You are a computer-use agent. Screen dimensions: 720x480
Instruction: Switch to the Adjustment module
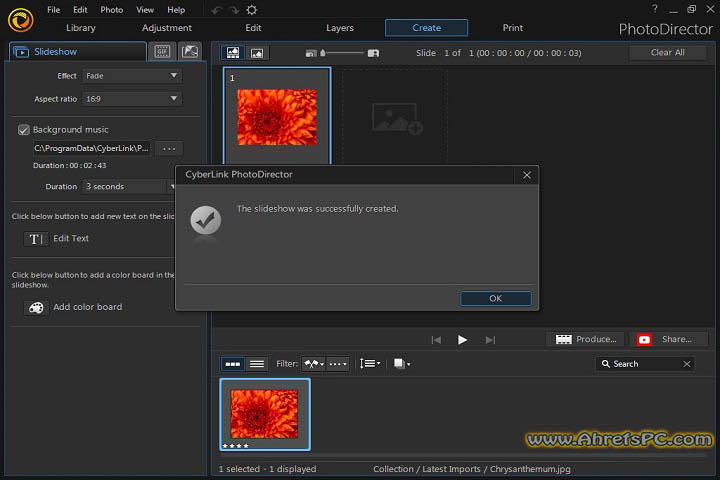tap(167, 28)
